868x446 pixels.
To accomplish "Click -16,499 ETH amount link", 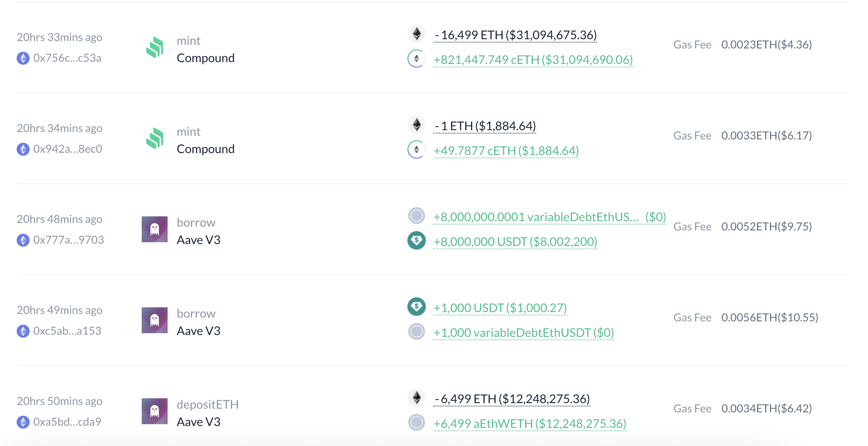I will (x=515, y=35).
